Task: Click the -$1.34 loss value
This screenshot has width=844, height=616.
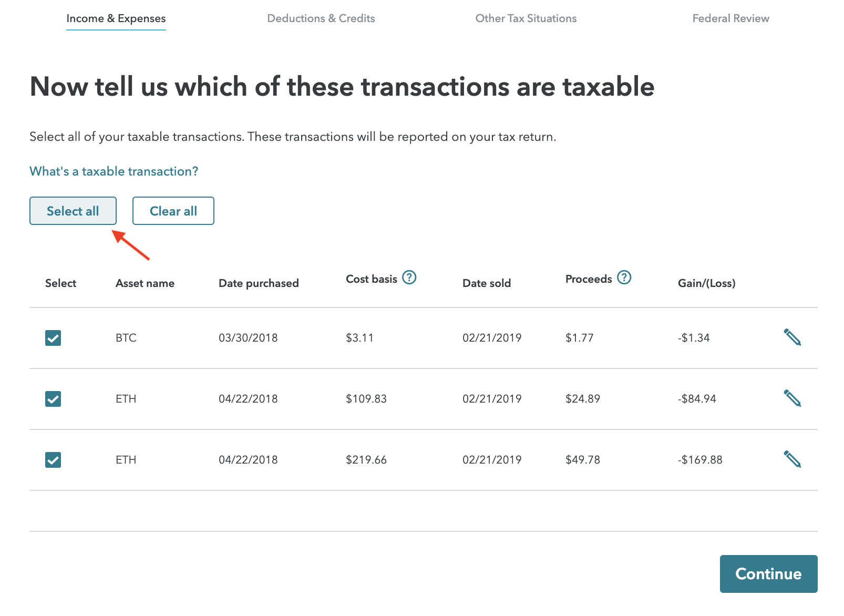Action: (x=694, y=338)
